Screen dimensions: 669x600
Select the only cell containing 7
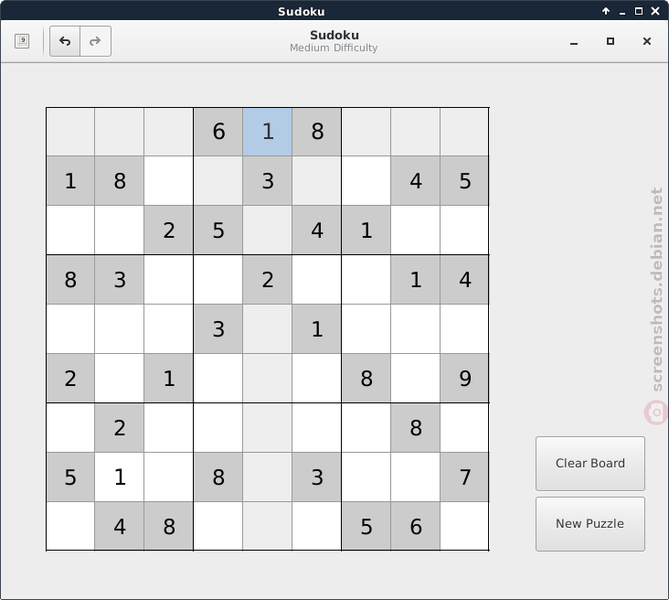(x=465, y=477)
